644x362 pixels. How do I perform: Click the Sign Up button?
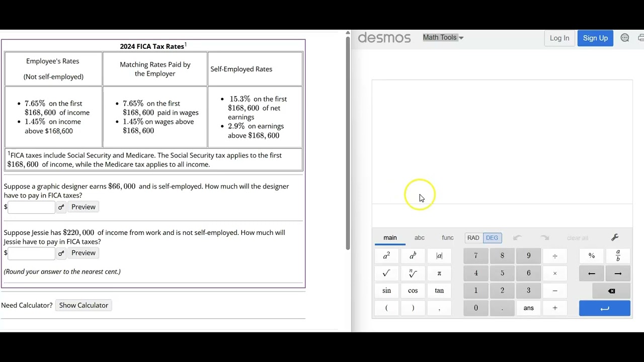[595, 38]
